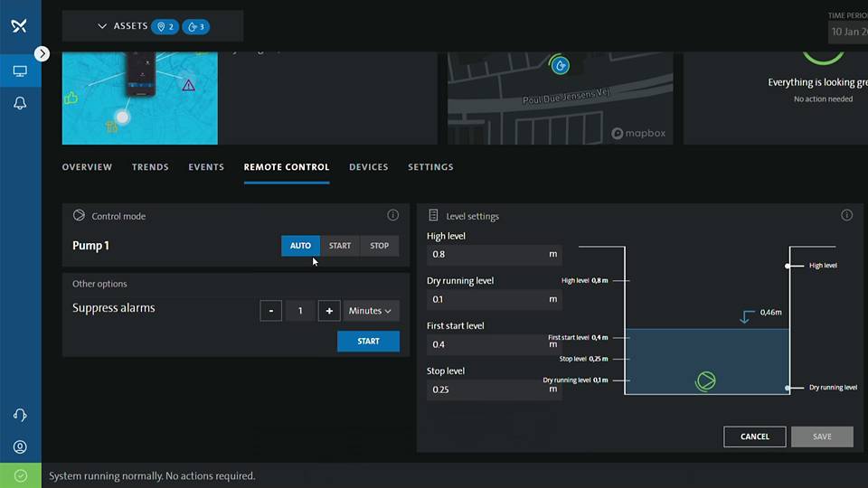Set Pump 1 to Stop mode
Image resolution: width=868 pixels, height=488 pixels.
(380, 246)
